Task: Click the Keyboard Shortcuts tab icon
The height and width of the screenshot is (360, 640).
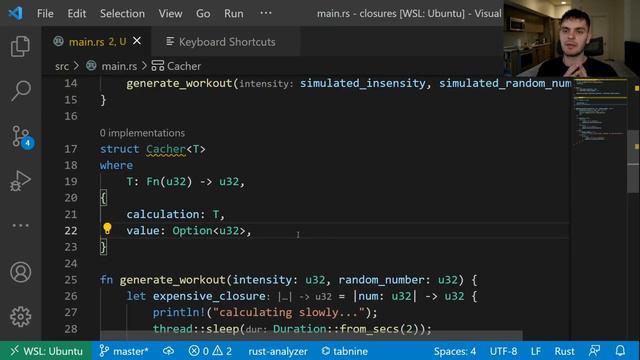Action: (x=170, y=41)
